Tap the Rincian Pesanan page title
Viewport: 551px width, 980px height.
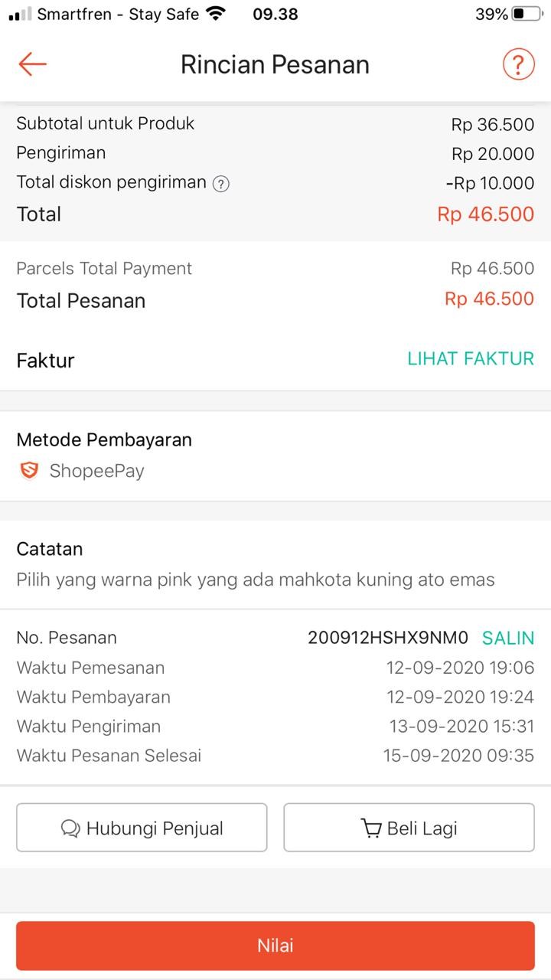click(275, 65)
